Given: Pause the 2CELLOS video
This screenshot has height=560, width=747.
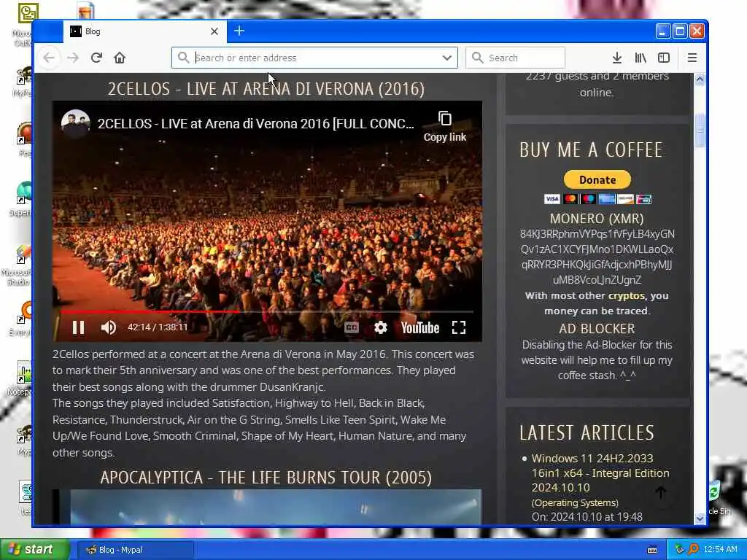Looking at the screenshot, I should click(x=79, y=327).
